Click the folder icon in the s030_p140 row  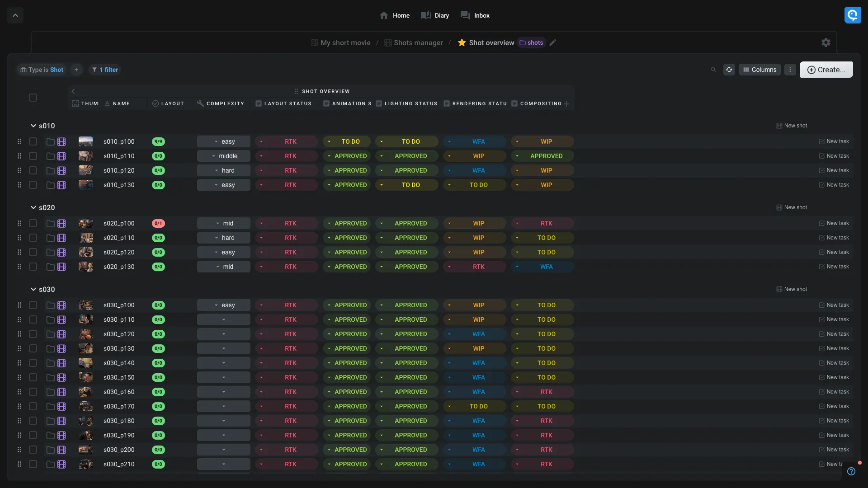51,363
